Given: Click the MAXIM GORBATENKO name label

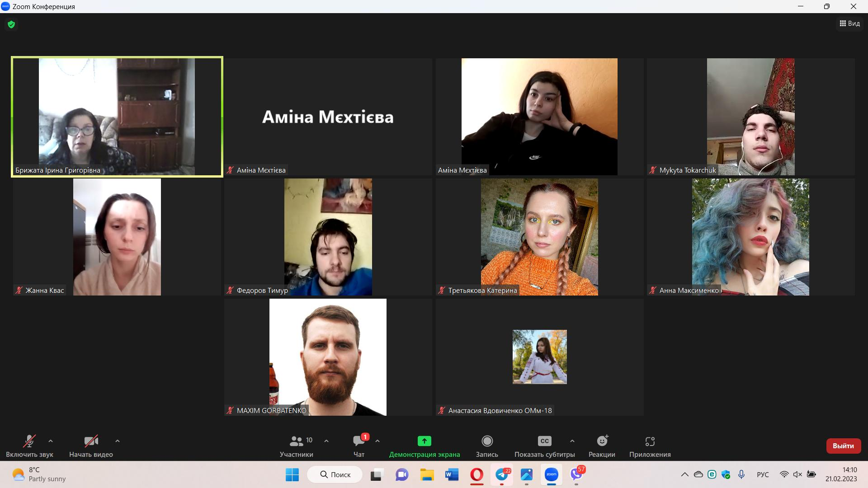Looking at the screenshot, I should pyautogui.click(x=271, y=411).
